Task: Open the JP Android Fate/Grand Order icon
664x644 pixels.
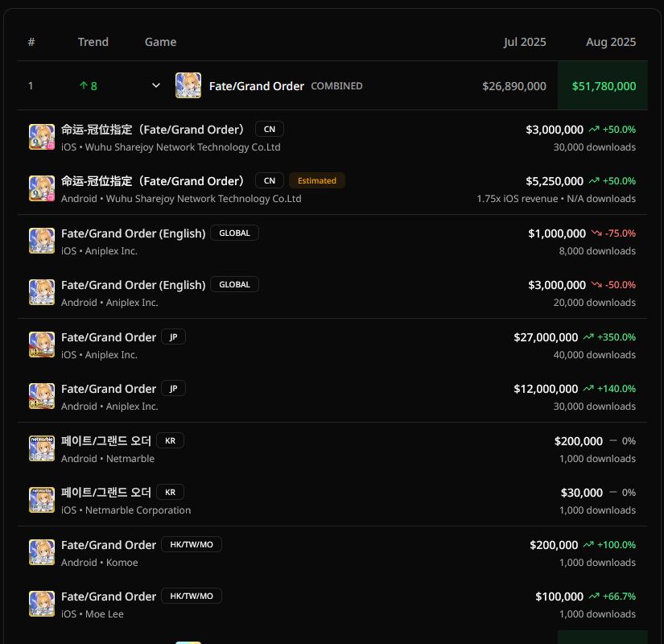Action: pyautogui.click(x=42, y=396)
